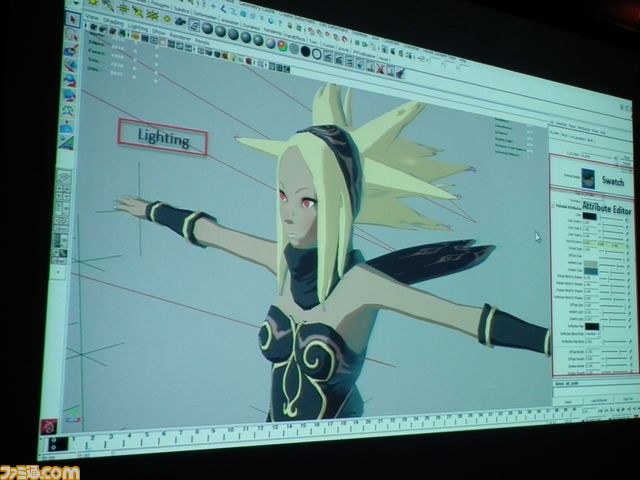Click the Copy Tab button
This screenshot has width=640, height=480.
[x=628, y=399]
